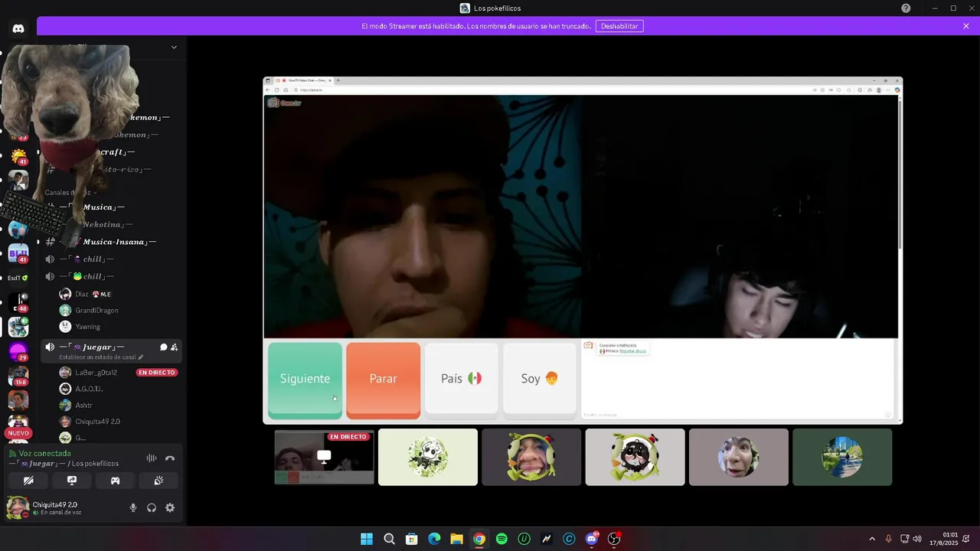Screen dimensions: 980x551
Task: Dismiss the Streamer mode banner
Action: click(x=966, y=26)
